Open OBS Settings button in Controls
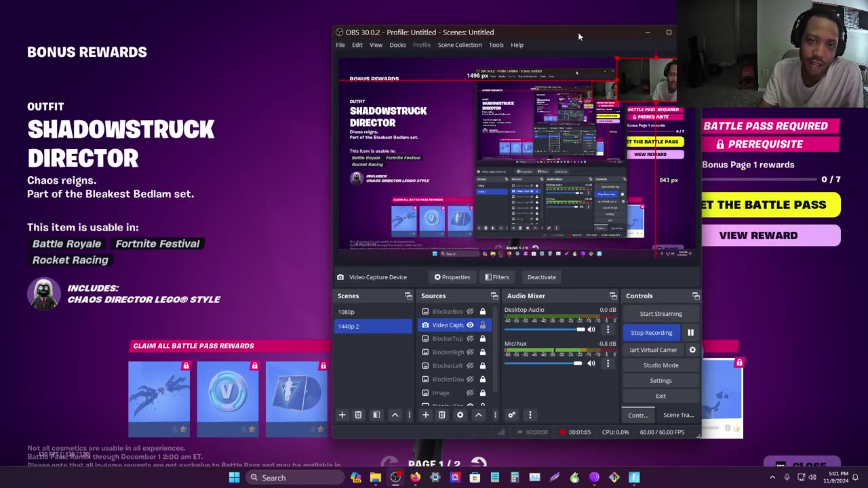 660,381
